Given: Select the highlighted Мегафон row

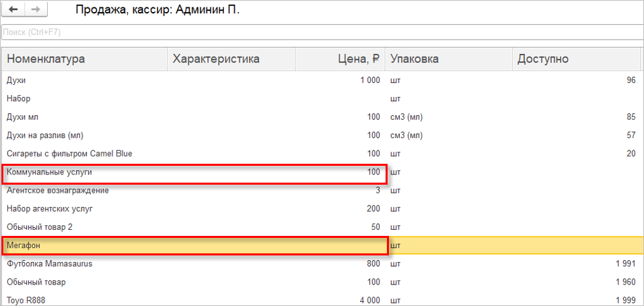Looking at the screenshot, I should 322,245.
